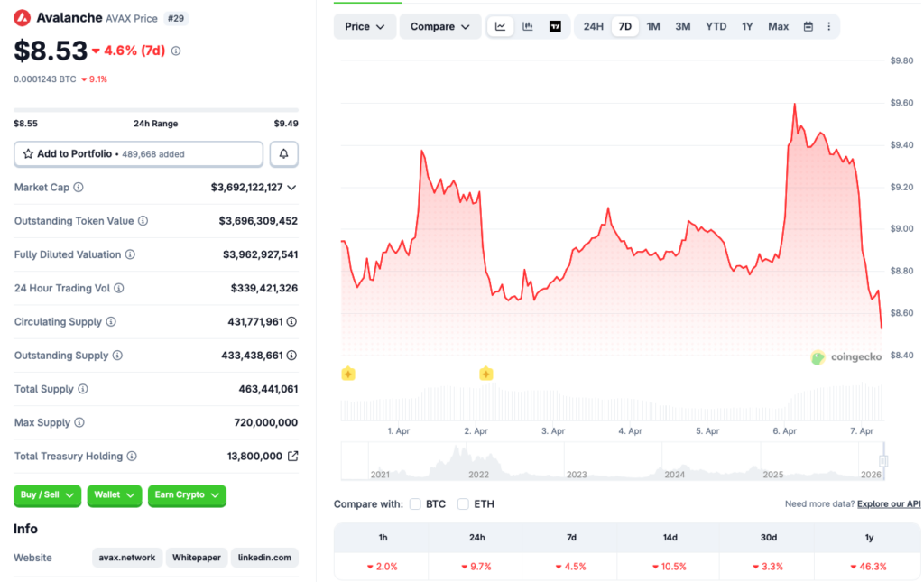Enable the ETH comparison checkbox
This screenshot has height=582, width=924.
(463, 504)
